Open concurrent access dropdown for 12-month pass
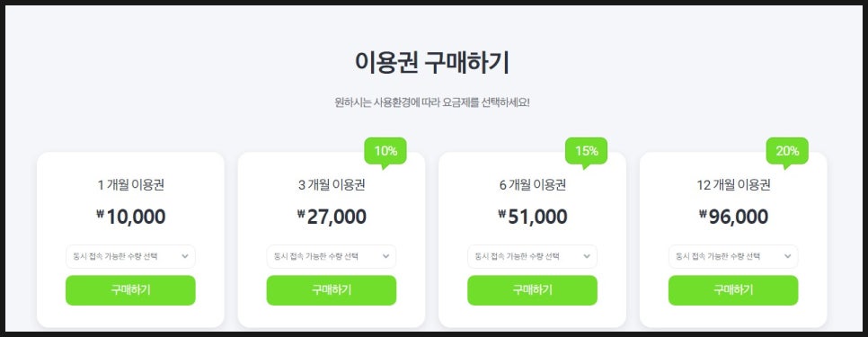 pyautogui.click(x=733, y=257)
